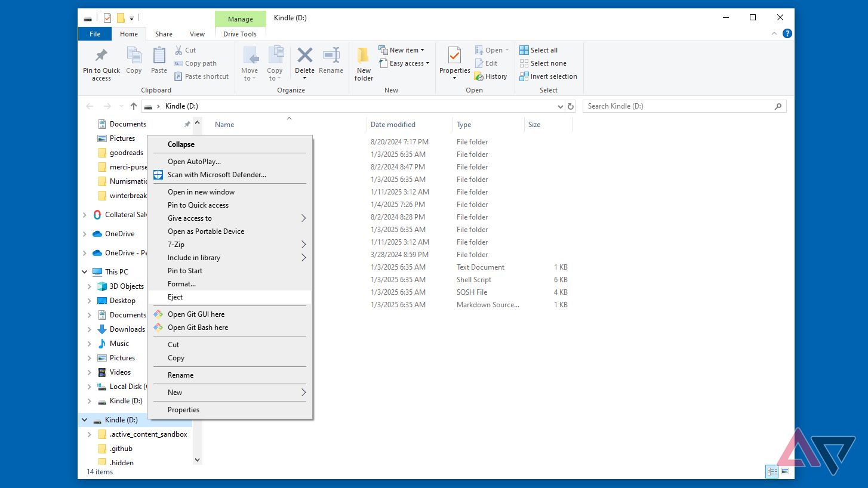868x488 pixels.
Task: Expand the 3D Objects tree node
Action: coord(90,286)
